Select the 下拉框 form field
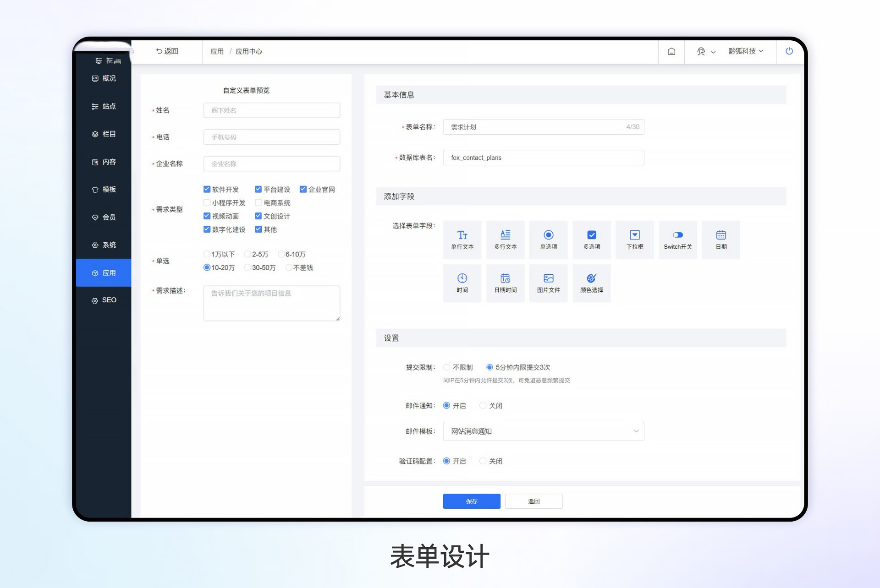 coord(634,240)
